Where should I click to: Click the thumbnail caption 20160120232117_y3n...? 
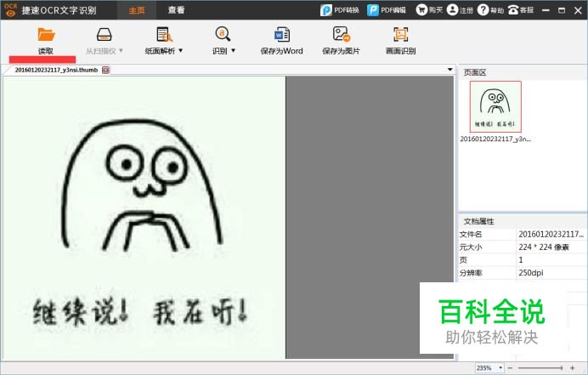coord(495,139)
